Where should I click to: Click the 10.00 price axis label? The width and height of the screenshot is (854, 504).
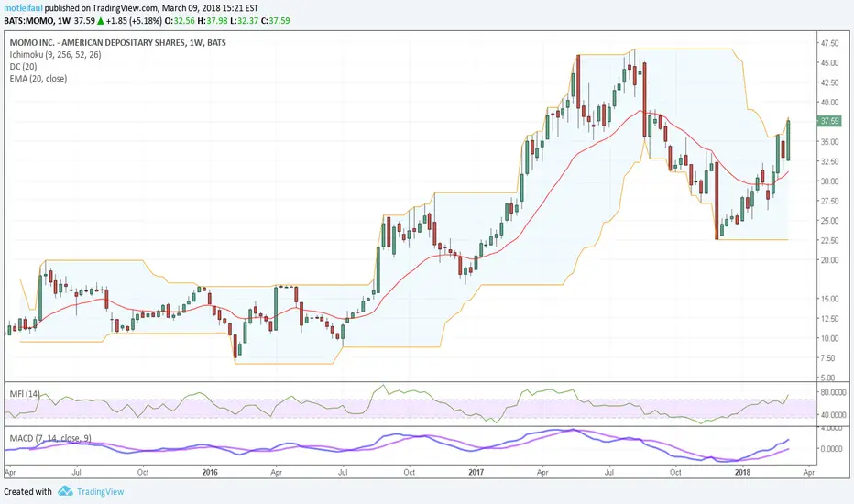(829, 338)
